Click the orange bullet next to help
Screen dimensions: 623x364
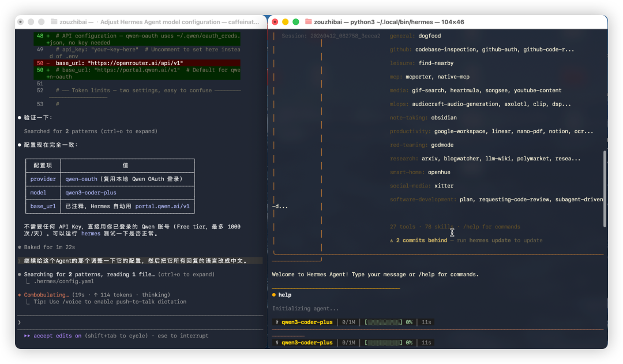(274, 295)
